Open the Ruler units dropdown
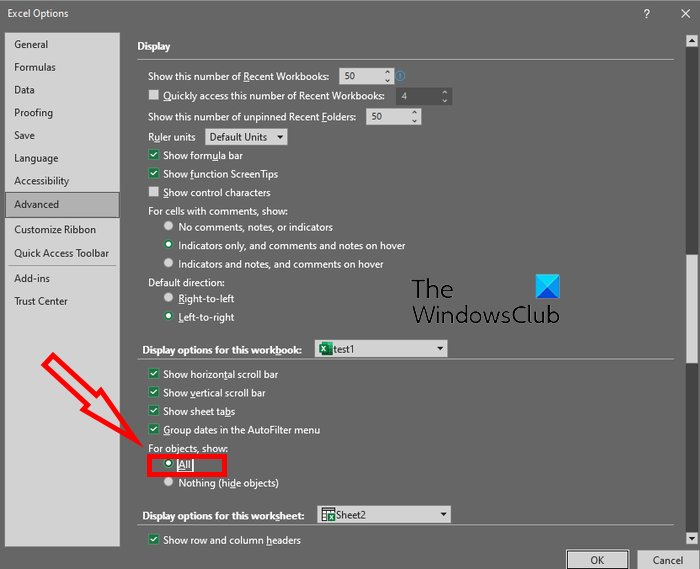Image resolution: width=700 pixels, height=569 pixels. tap(246, 137)
